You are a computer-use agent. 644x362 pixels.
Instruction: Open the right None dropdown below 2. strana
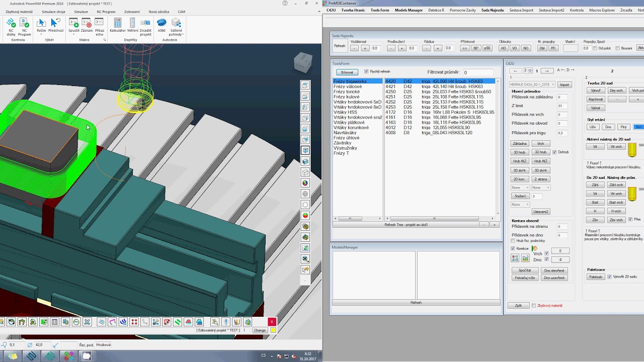[541, 188]
